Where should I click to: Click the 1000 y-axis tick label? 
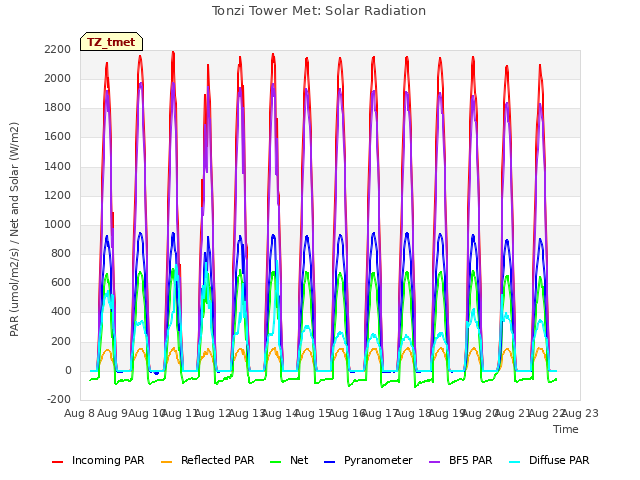point(58,224)
